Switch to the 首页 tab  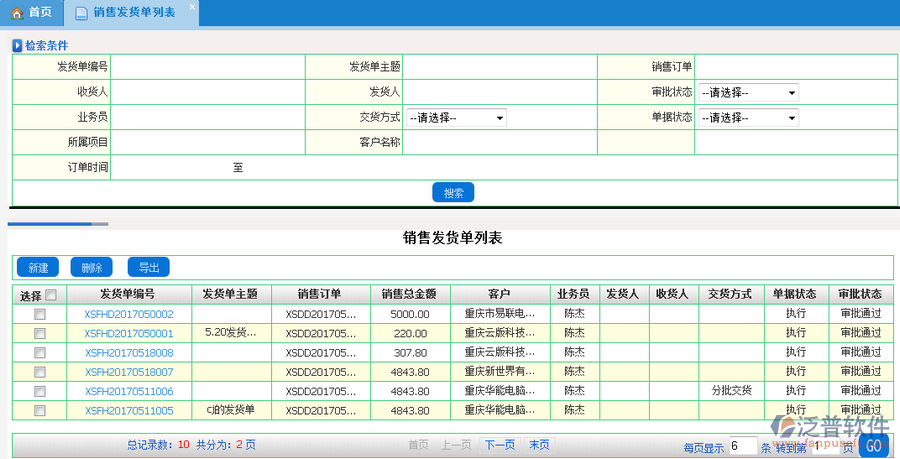click(x=32, y=12)
